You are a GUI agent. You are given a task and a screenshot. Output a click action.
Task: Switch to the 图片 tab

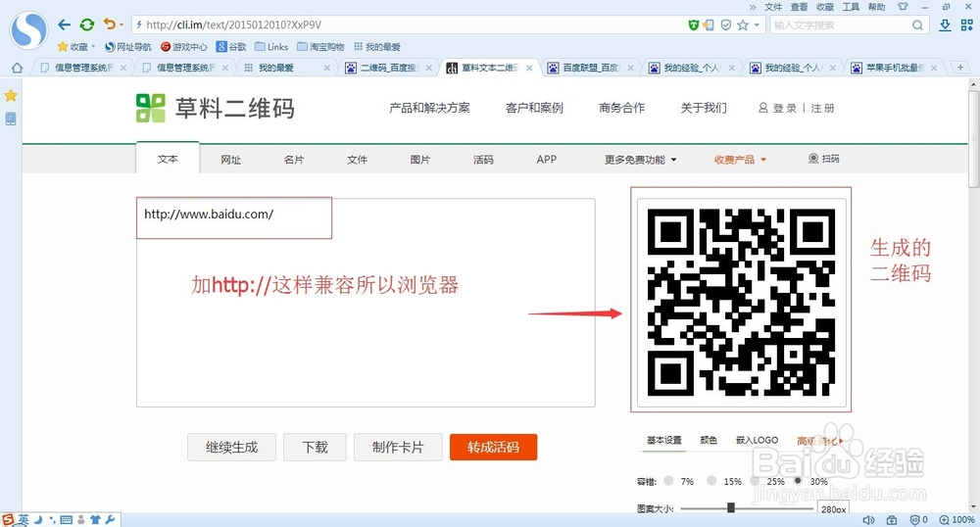click(x=420, y=160)
